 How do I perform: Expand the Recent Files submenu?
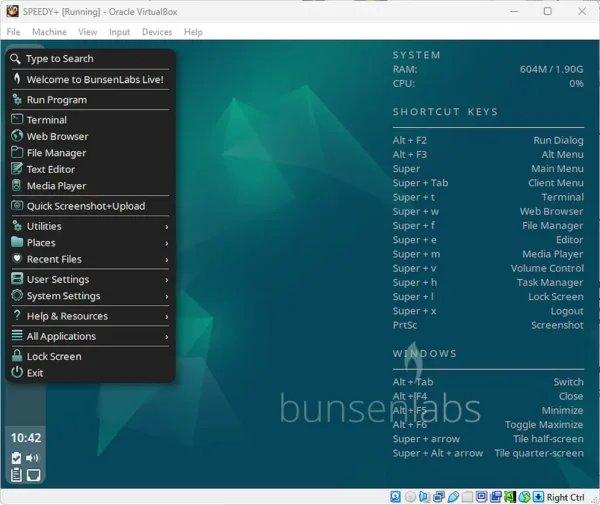tap(90, 259)
